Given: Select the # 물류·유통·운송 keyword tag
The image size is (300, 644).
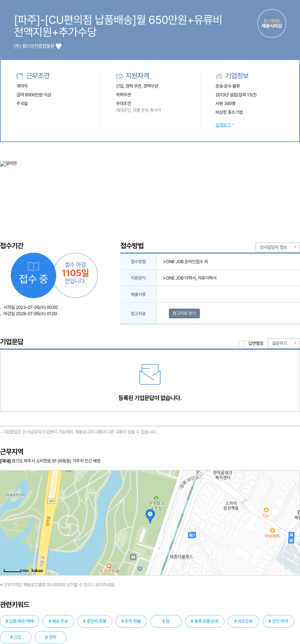Looking at the screenshot, I should (x=205, y=621).
